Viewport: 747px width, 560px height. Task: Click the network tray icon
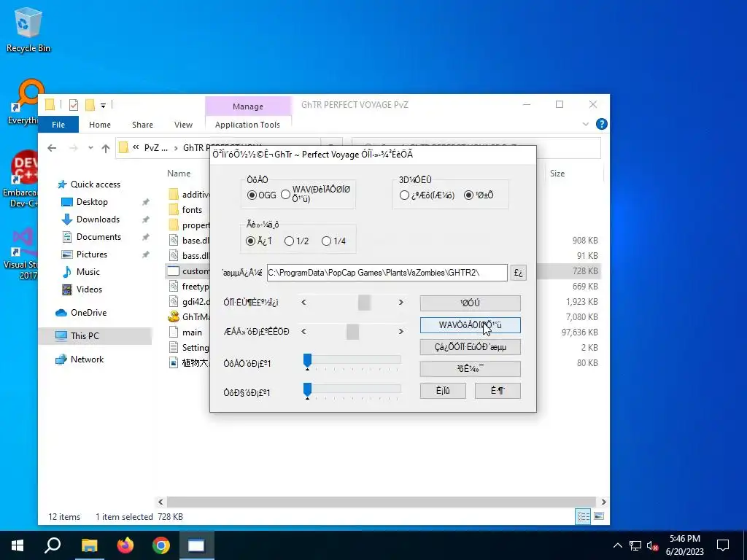click(635, 545)
